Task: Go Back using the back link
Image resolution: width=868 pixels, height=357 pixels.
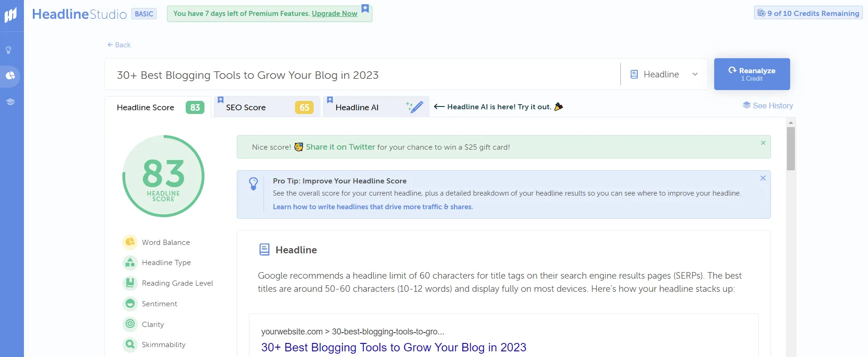Action: 119,45
